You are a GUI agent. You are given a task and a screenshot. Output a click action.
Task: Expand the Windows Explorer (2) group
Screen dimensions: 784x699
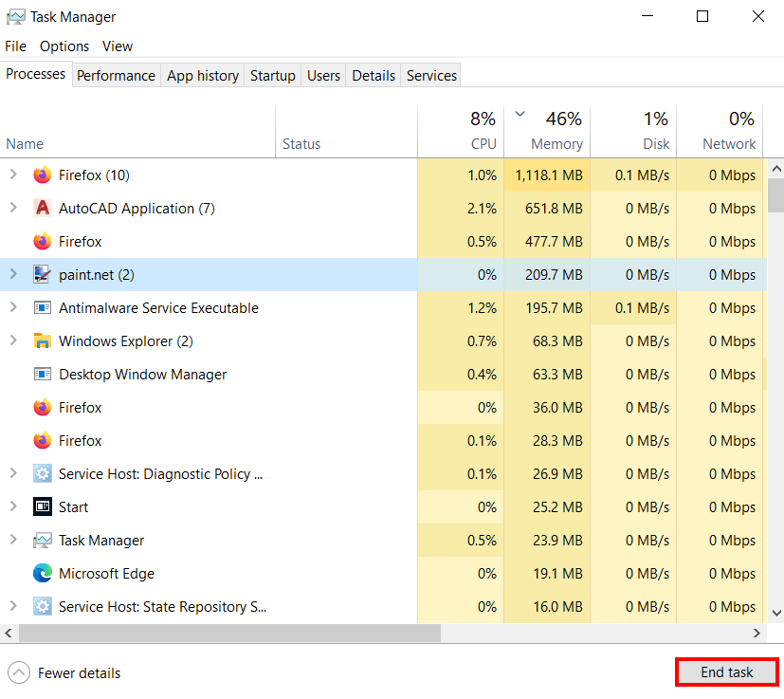pyautogui.click(x=13, y=340)
